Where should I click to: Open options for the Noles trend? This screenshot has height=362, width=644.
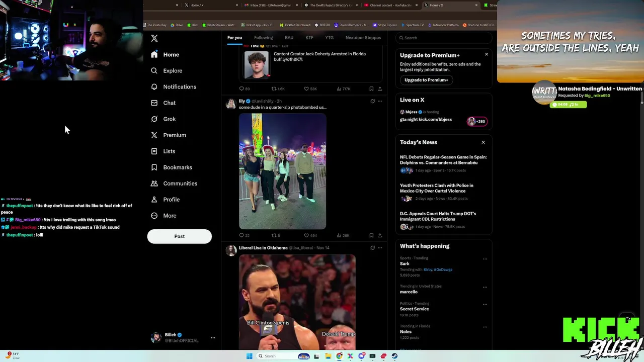pos(485,327)
